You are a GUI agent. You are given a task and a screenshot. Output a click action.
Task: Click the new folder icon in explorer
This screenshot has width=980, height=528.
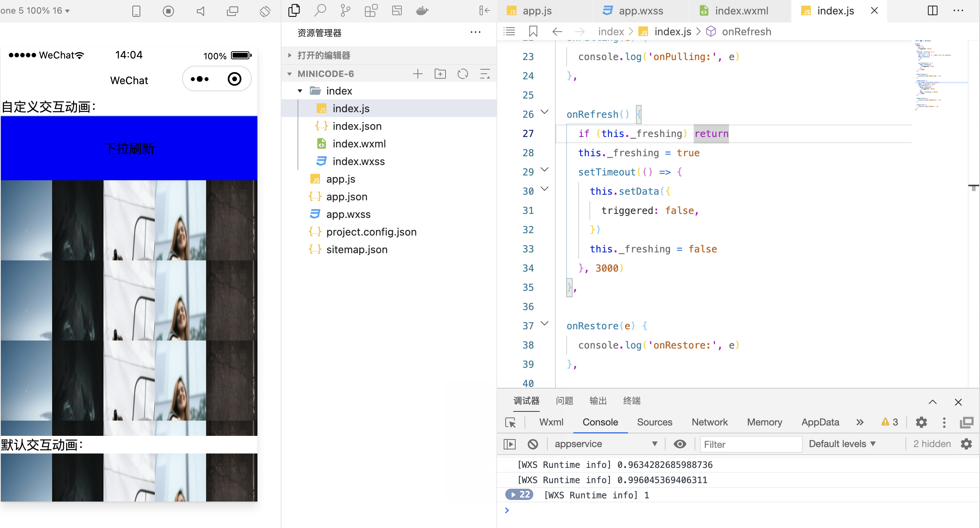coord(440,74)
